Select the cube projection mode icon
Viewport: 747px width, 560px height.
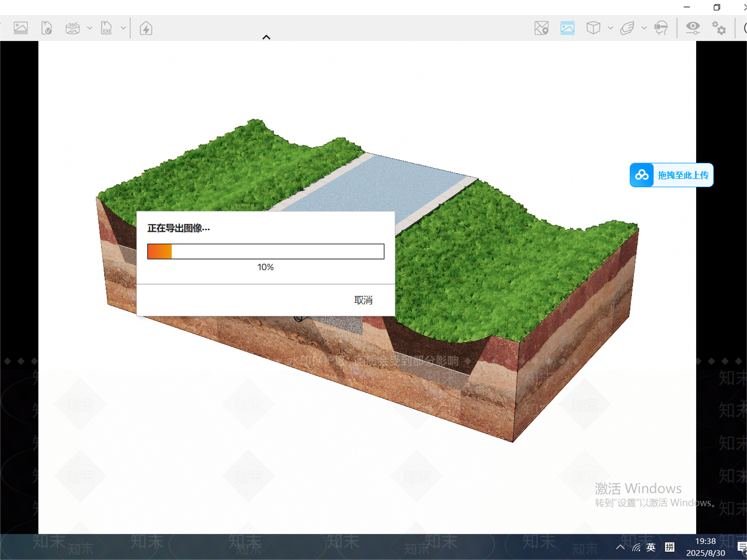pos(593,28)
